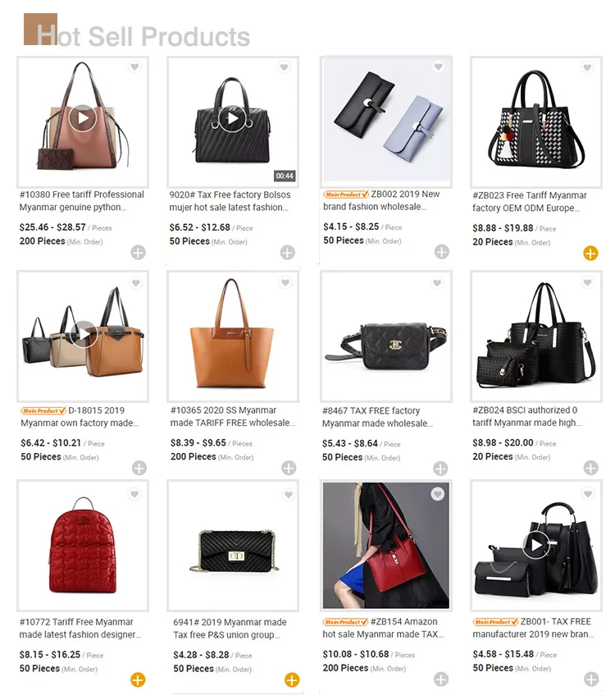Play the ZB001 black bag set video
The image size is (615, 700).
coord(536,545)
